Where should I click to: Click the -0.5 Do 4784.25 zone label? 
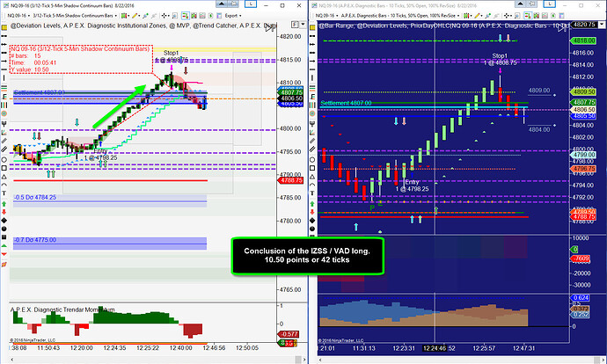[35, 197]
